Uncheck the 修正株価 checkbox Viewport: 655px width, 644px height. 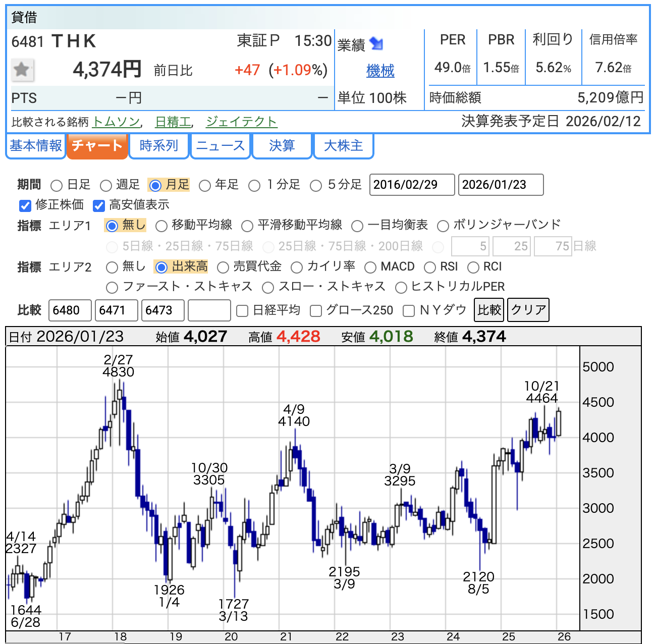[25, 205]
